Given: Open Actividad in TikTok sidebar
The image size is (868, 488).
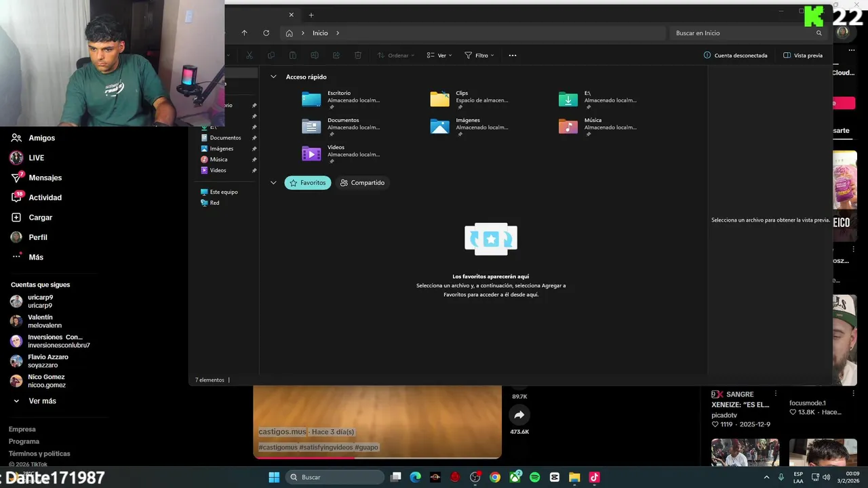Looking at the screenshot, I should click(x=37, y=197).
